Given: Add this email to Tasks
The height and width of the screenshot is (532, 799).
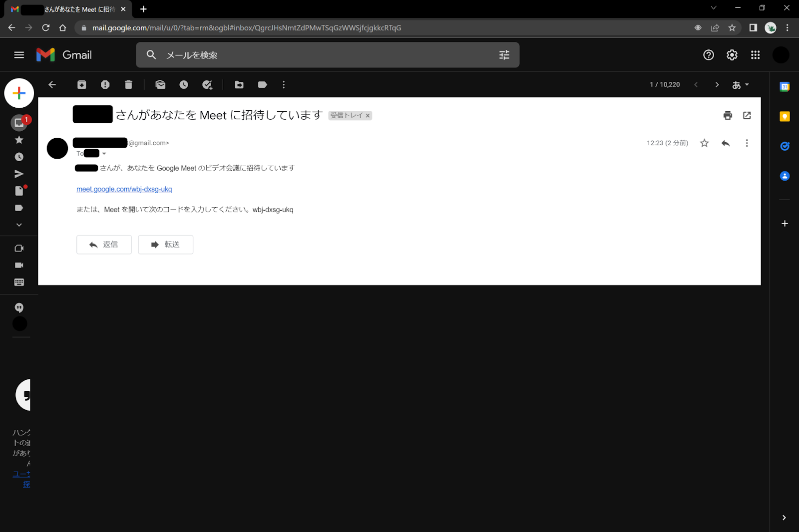Looking at the screenshot, I should [207, 85].
